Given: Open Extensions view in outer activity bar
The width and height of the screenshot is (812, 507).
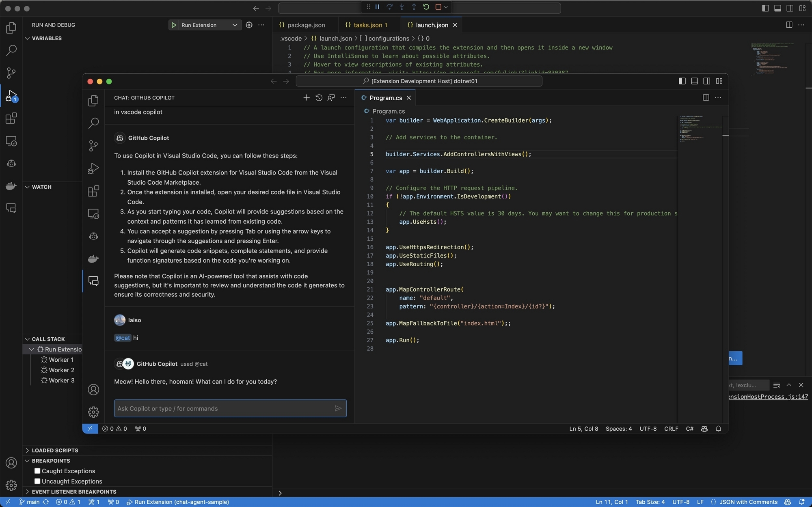Looking at the screenshot, I should [x=11, y=119].
